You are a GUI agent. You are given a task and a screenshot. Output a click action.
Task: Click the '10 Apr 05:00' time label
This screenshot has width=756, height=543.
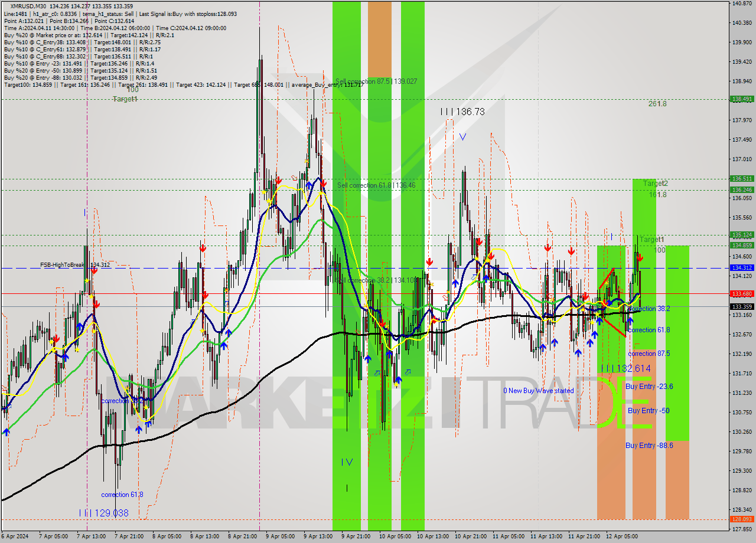tap(394, 537)
